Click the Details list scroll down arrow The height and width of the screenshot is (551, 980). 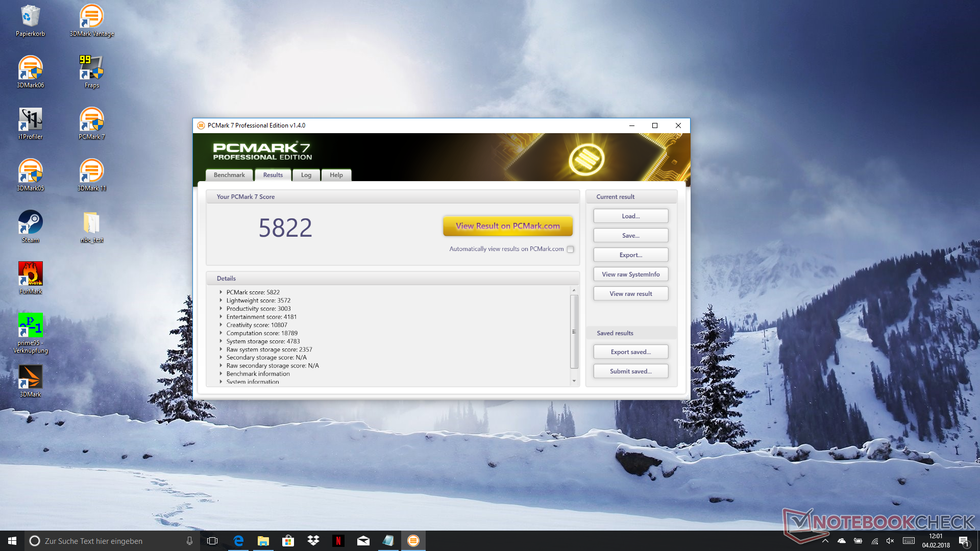pos(574,381)
